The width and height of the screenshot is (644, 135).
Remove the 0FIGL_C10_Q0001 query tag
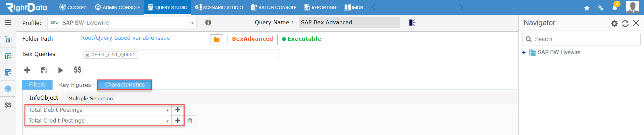point(87,55)
